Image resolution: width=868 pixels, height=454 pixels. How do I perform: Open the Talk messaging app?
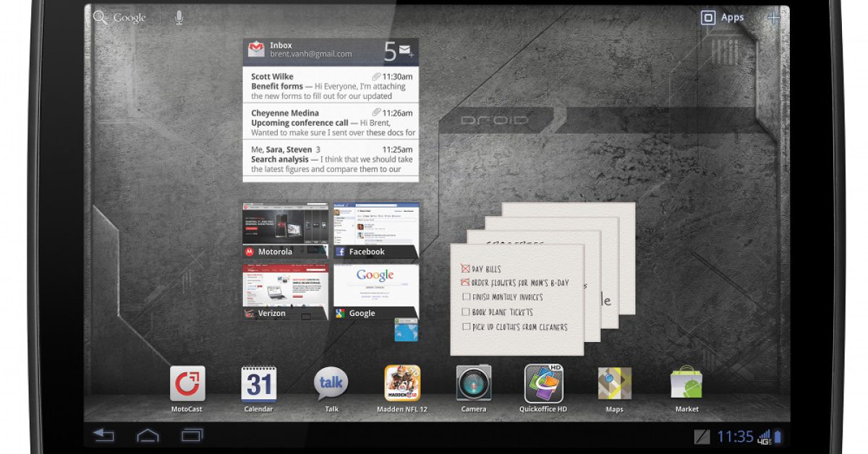331,383
